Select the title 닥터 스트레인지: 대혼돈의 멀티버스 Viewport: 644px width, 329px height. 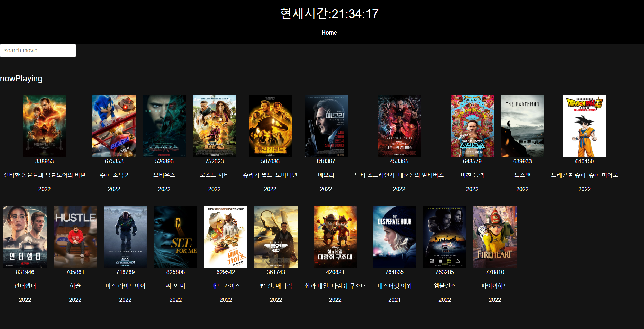coord(399,175)
